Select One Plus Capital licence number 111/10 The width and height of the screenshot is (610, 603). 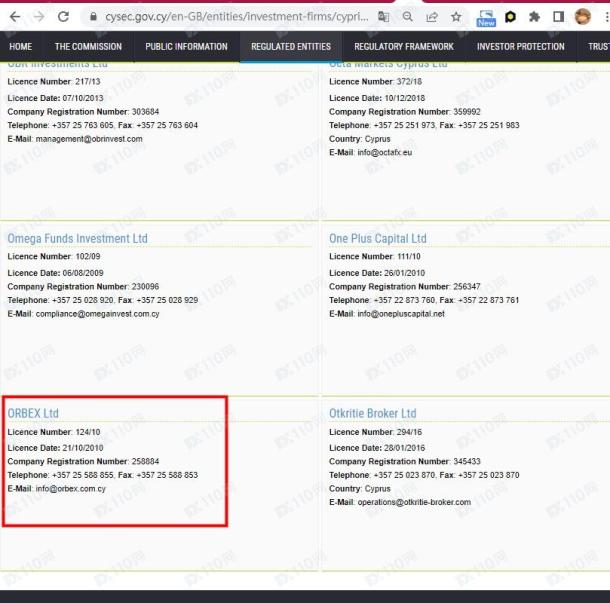pos(409,257)
